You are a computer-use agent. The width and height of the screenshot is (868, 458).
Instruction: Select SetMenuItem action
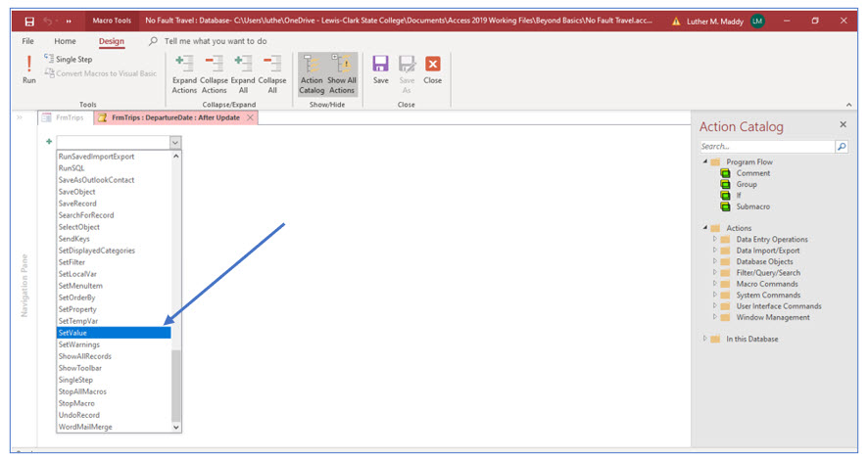(114, 286)
